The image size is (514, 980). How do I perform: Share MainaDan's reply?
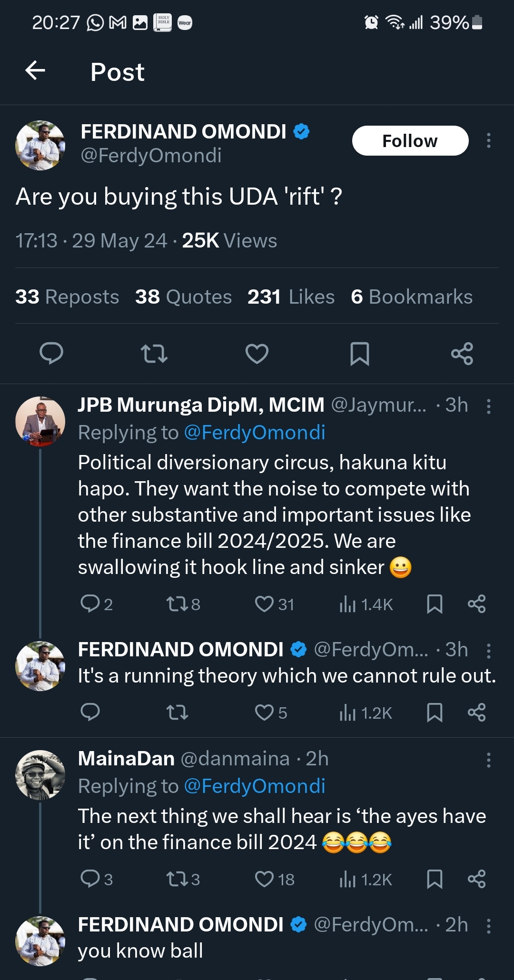[x=476, y=879]
